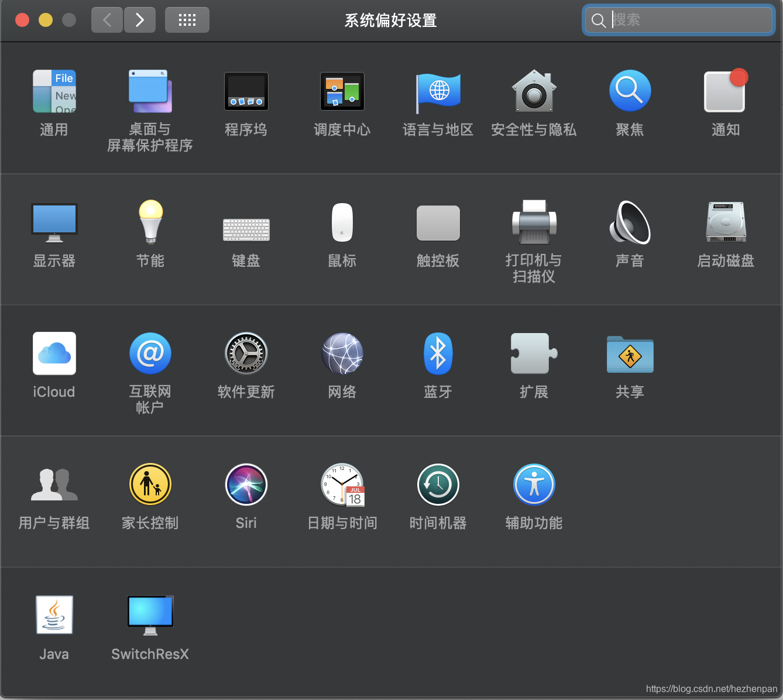The height and width of the screenshot is (700, 783).
Task: Open the 显示器 (Displays) pane
Action: (54, 222)
